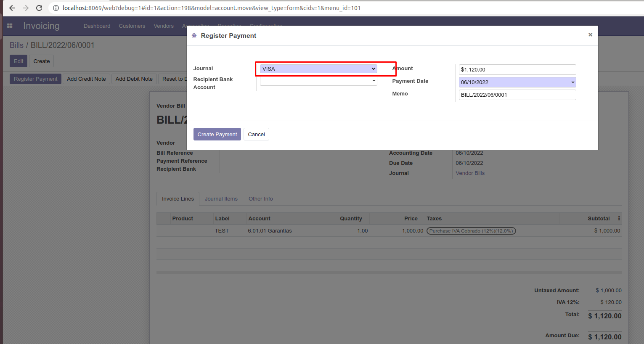
Task: Click inside the Memo input field
Action: [x=517, y=95]
